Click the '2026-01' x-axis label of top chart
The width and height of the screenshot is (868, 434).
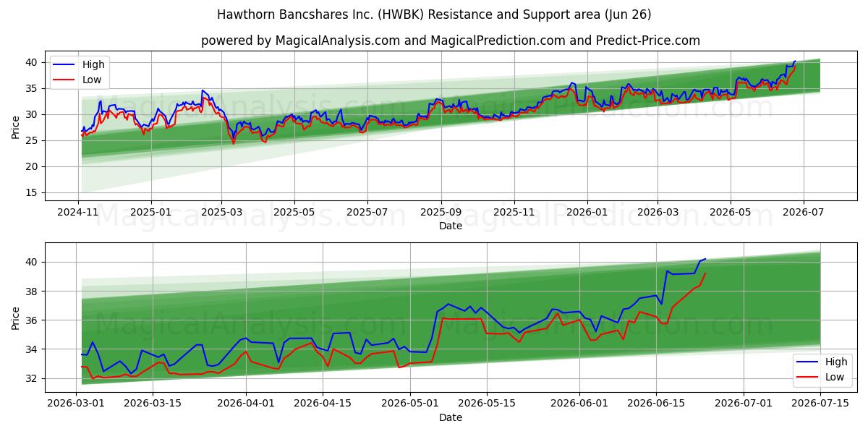point(587,214)
